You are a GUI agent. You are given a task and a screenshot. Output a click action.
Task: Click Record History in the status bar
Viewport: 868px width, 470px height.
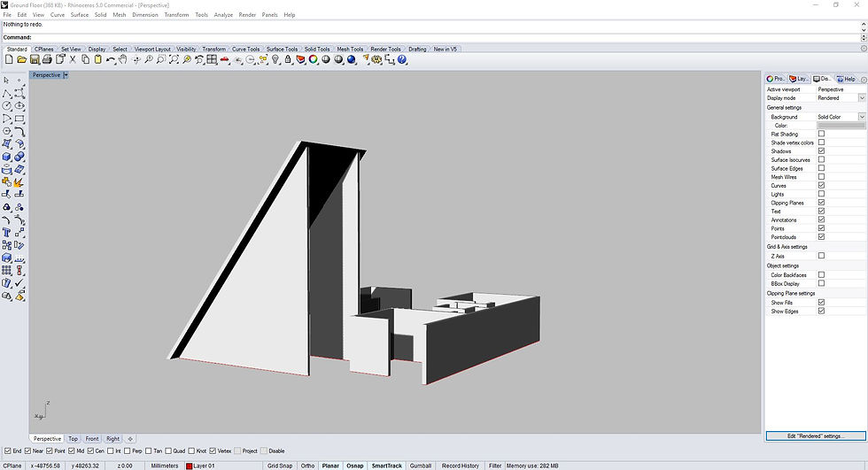pyautogui.click(x=460, y=466)
